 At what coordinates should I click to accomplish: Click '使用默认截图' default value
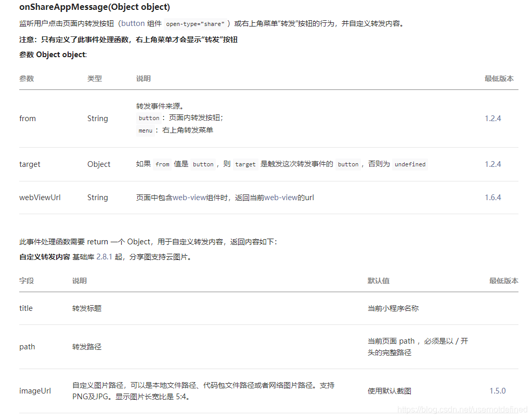(x=390, y=391)
